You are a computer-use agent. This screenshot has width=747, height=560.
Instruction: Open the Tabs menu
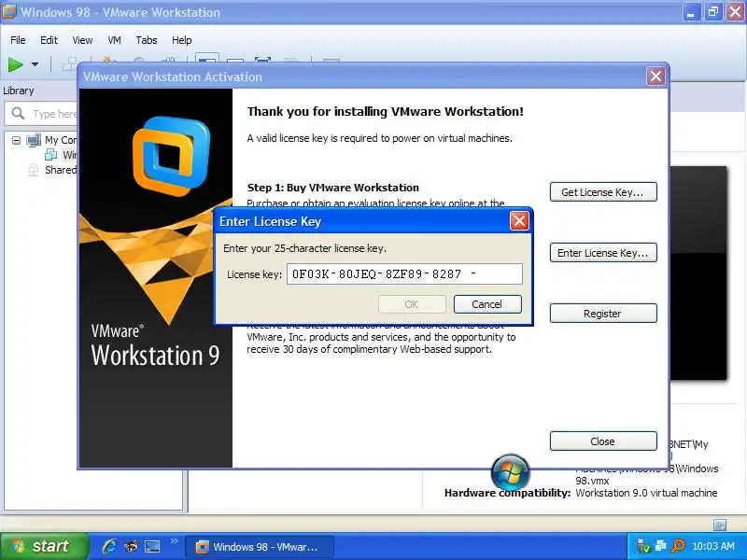coord(147,40)
